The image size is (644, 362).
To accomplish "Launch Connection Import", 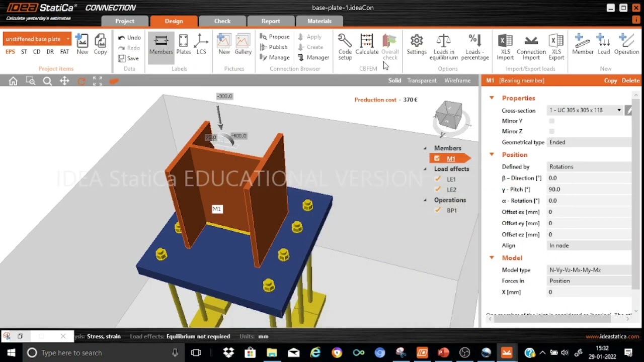I will pos(531,47).
